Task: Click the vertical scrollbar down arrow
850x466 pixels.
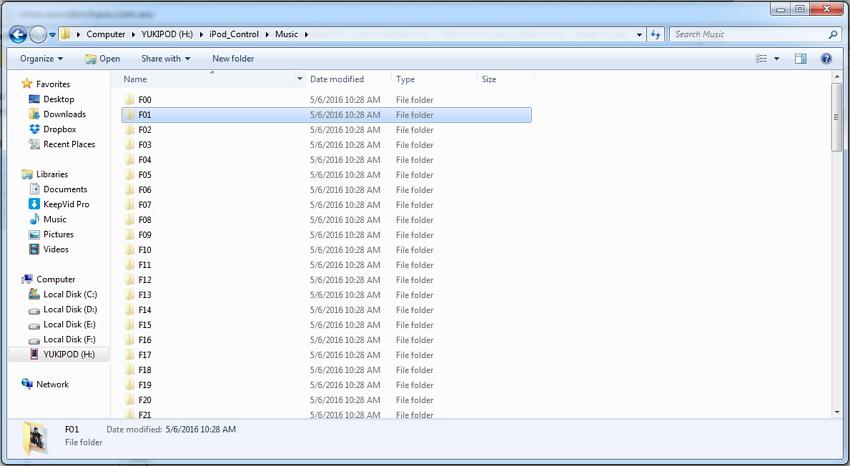Action: (x=836, y=411)
